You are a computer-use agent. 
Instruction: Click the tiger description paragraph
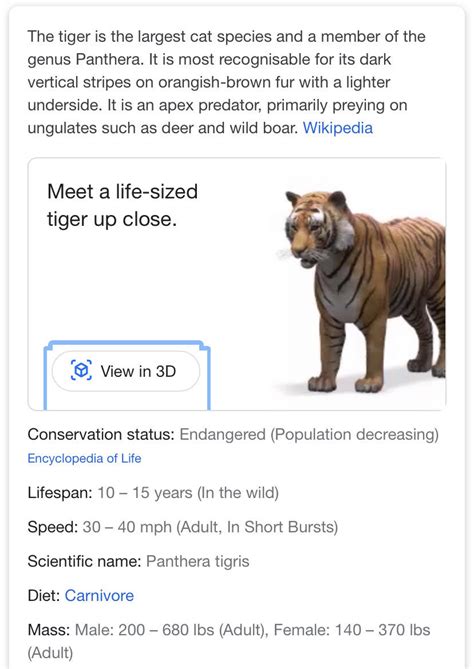pyautogui.click(x=227, y=82)
